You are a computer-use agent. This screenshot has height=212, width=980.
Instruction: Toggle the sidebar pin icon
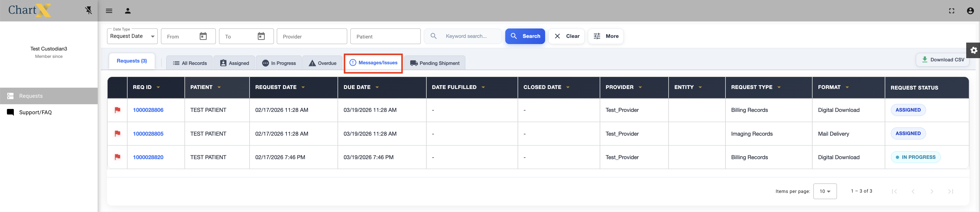88,10
